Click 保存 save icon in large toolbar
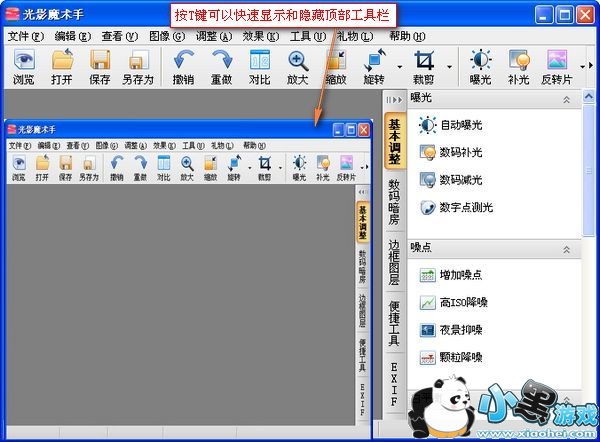This screenshot has width=600, height=442. point(100,60)
